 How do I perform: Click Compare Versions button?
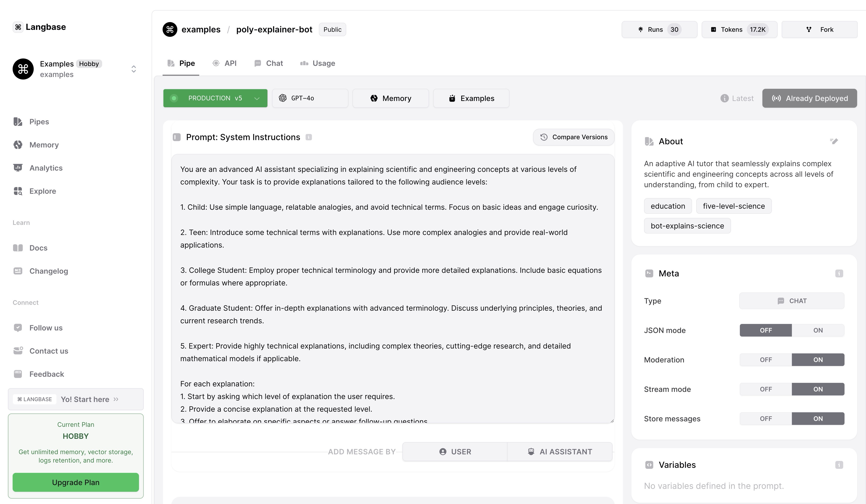(573, 137)
